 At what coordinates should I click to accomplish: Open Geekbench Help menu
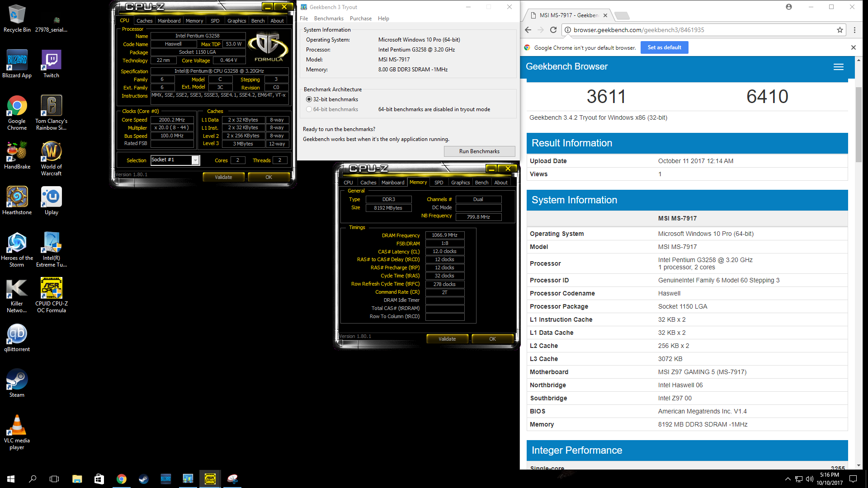(x=383, y=19)
